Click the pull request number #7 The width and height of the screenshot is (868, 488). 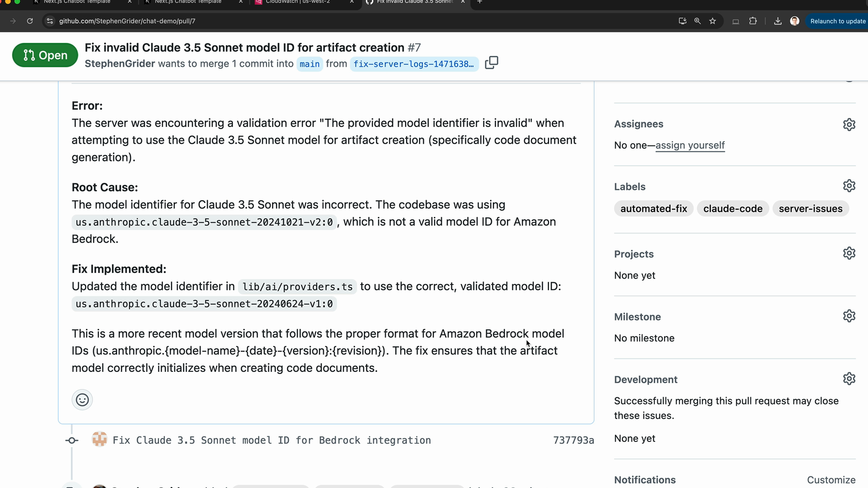coord(414,47)
